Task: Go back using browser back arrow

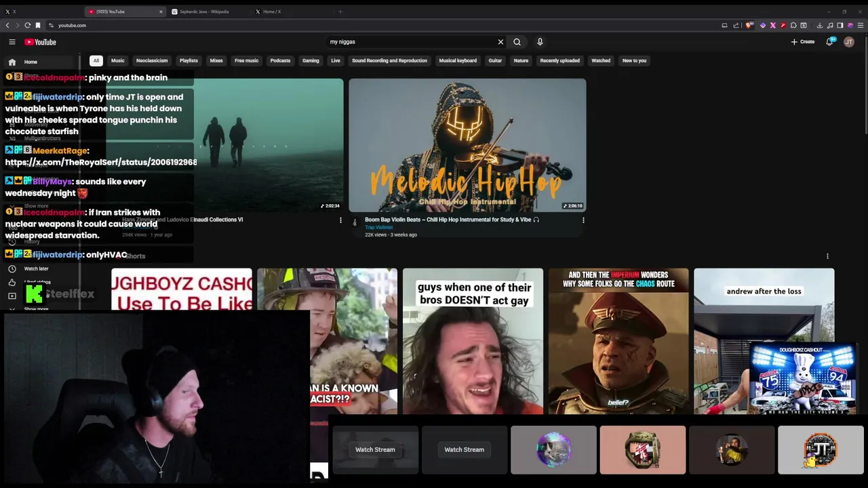Action: (x=7, y=25)
